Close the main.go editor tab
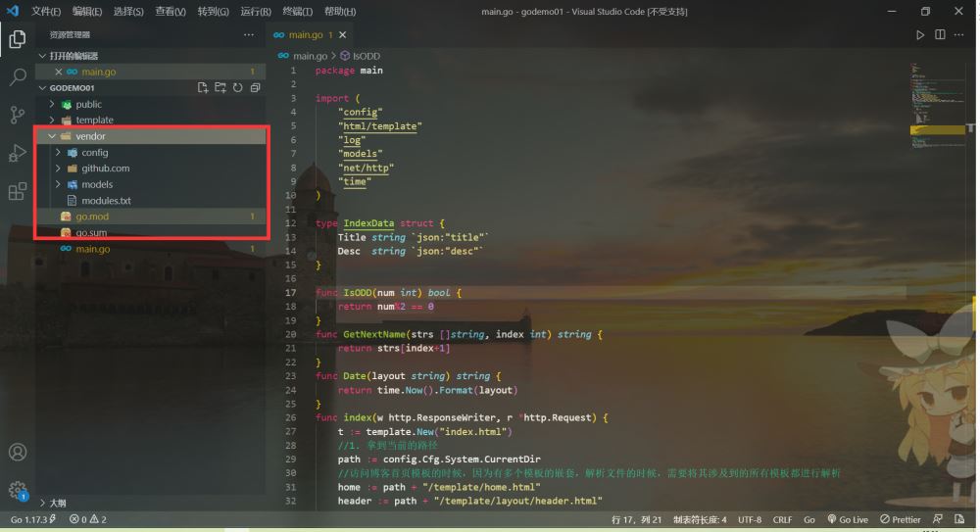This screenshot has height=532, width=980. (342, 35)
